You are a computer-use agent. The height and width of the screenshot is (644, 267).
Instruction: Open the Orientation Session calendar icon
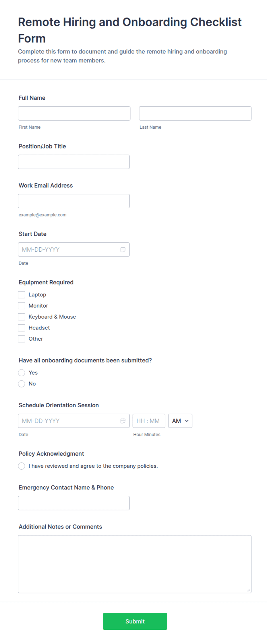click(123, 421)
